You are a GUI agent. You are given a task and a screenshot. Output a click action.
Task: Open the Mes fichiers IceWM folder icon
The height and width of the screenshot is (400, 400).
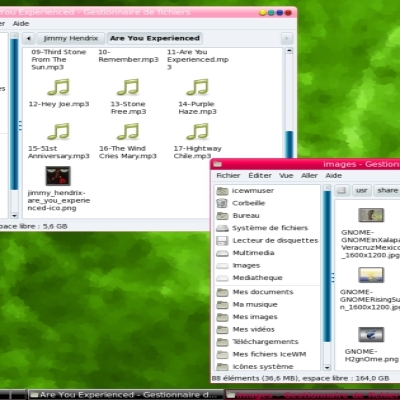[222, 354]
